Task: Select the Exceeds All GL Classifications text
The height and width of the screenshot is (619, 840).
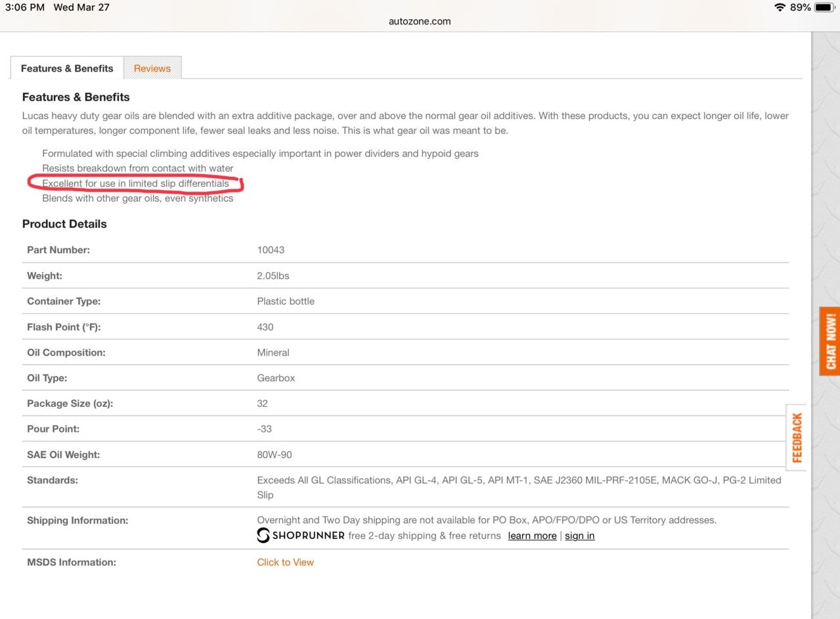Action: coord(519,488)
